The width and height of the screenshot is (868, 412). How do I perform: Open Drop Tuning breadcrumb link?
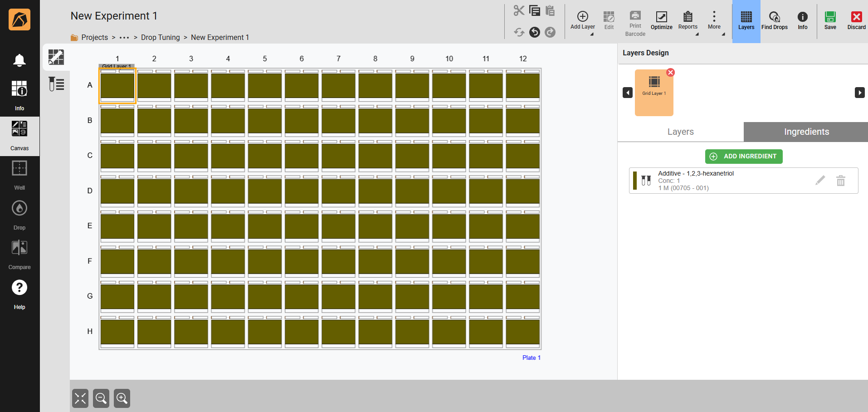click(160, 37)
